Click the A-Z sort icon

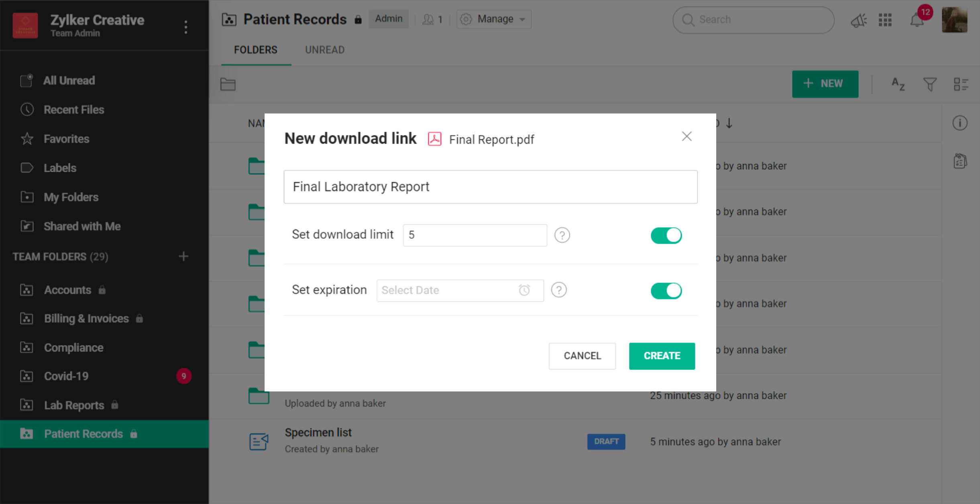coord(898,84)
